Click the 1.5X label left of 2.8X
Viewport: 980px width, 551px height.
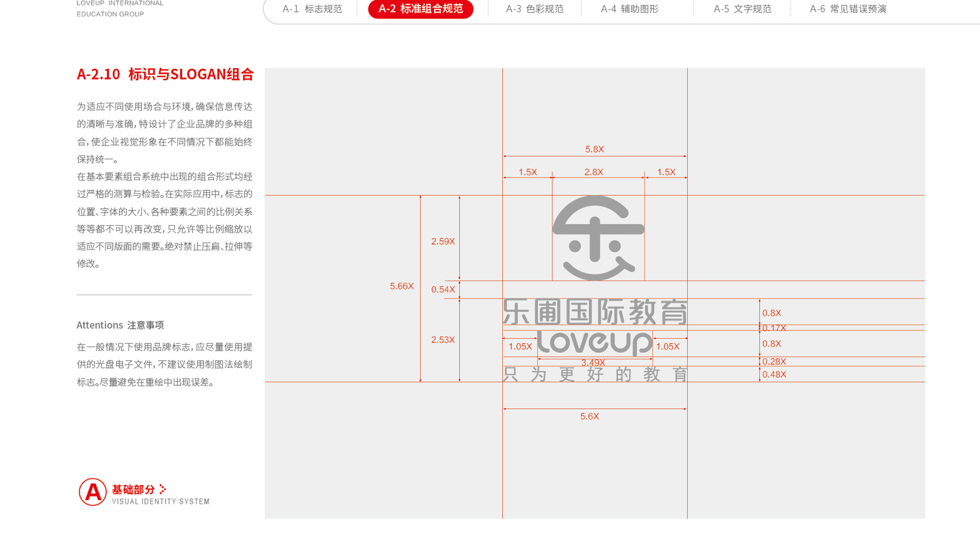(528, 172)
